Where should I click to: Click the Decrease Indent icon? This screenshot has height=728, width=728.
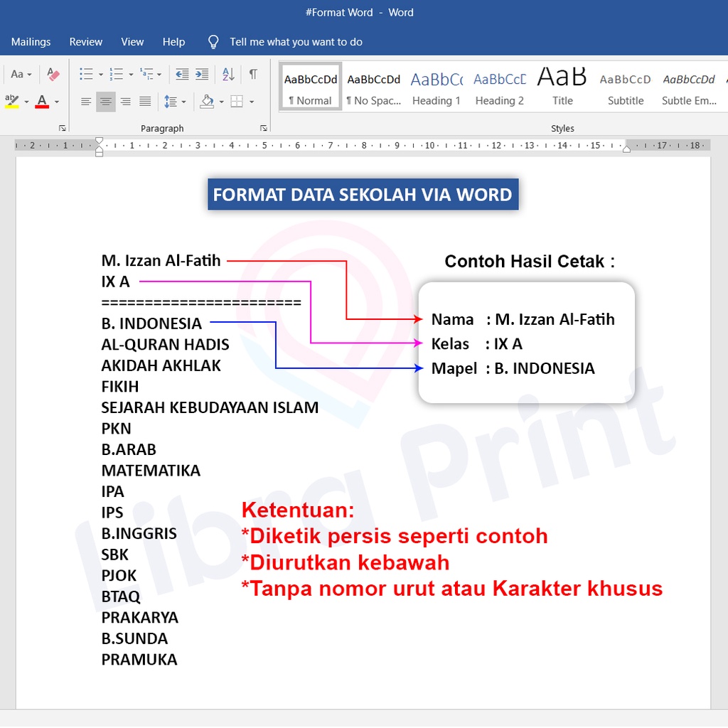[182, 74]
